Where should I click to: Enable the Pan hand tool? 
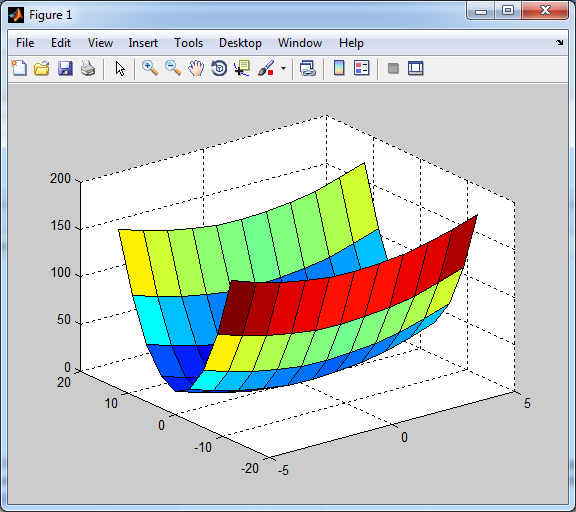[196, 68]
